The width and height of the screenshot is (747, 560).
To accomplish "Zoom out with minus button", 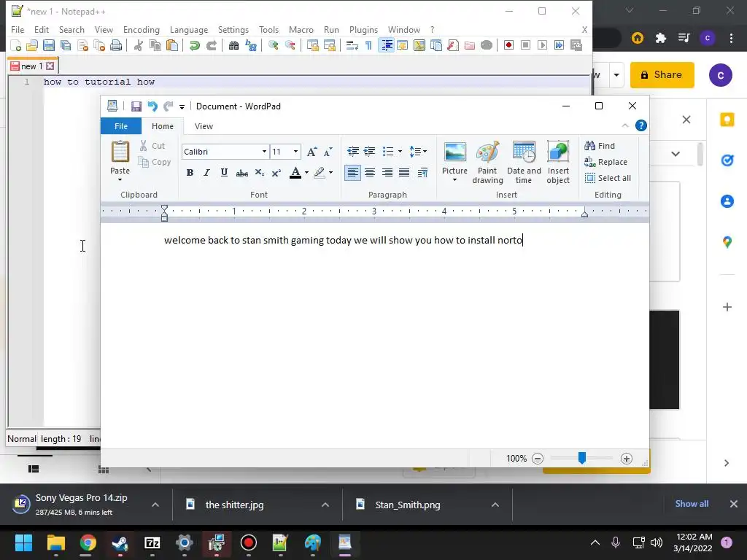I will [x=538, y=459].
